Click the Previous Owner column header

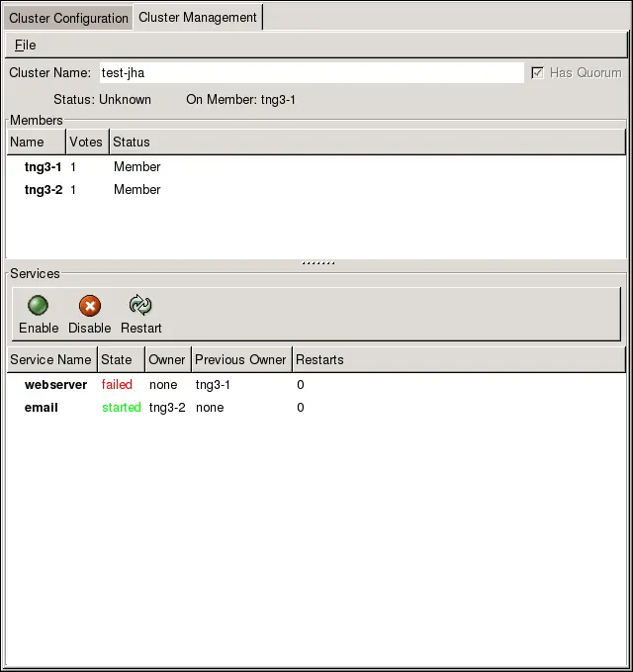(241, 359)
